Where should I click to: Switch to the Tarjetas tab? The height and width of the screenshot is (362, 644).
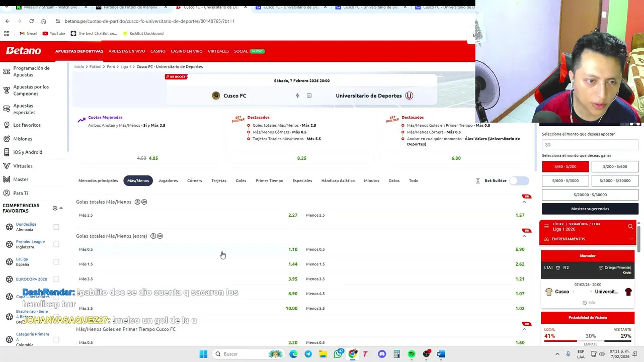219,180
